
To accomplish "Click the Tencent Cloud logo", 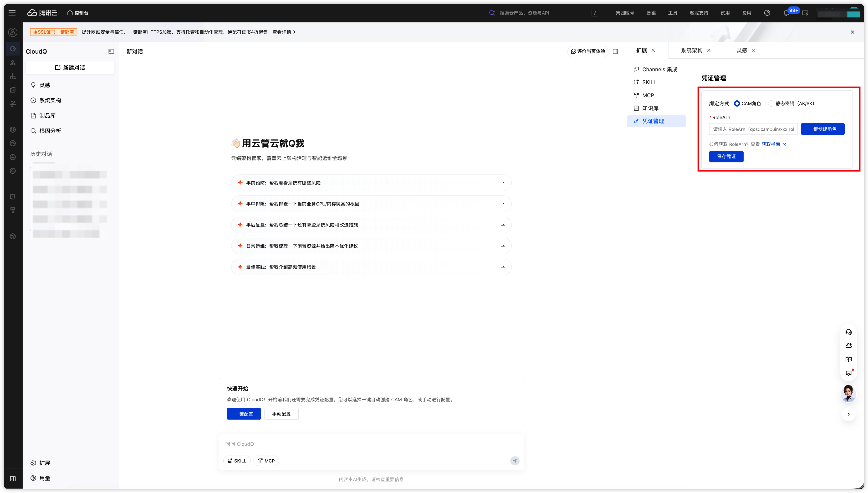I will [42, 13].
